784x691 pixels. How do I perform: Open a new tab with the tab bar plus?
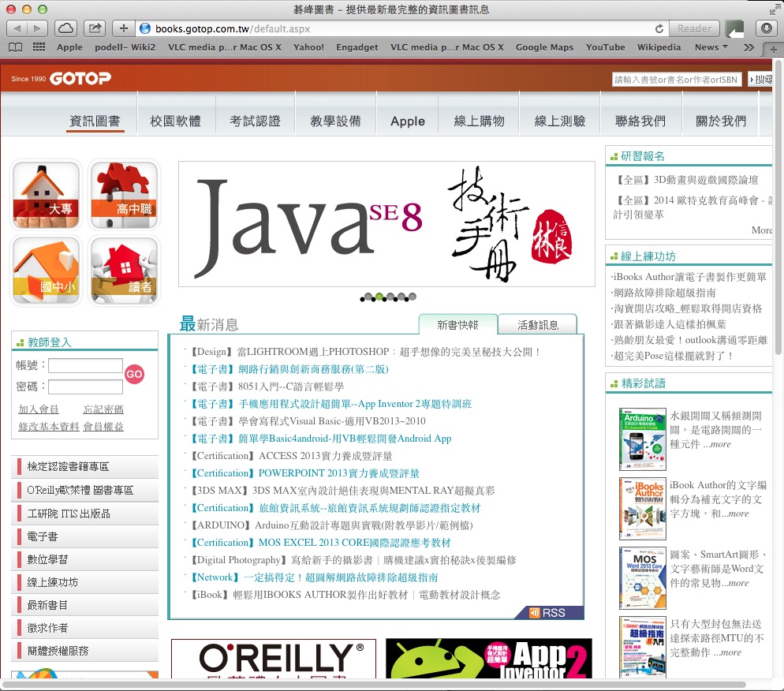coord(773,49)
